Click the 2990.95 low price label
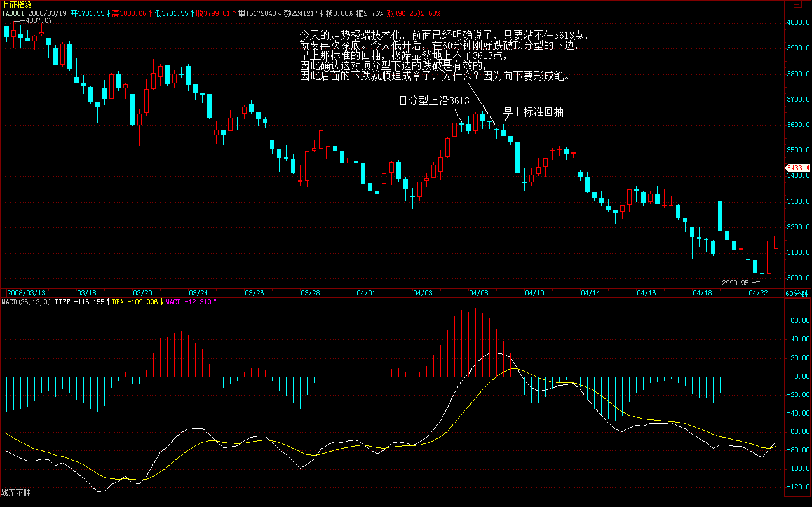 point(735,283)
